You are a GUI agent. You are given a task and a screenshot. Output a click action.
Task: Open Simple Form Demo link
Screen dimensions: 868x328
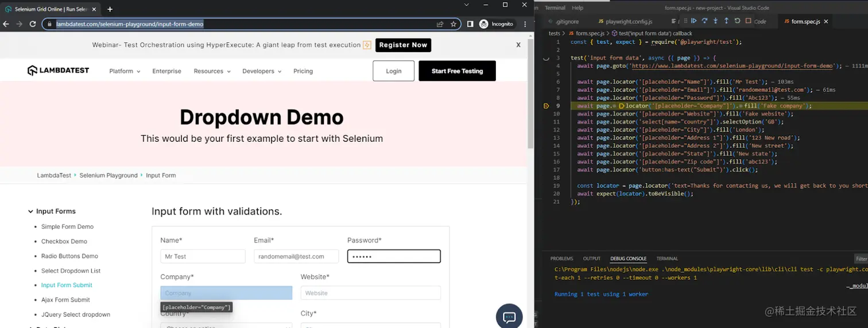[67, 226]
